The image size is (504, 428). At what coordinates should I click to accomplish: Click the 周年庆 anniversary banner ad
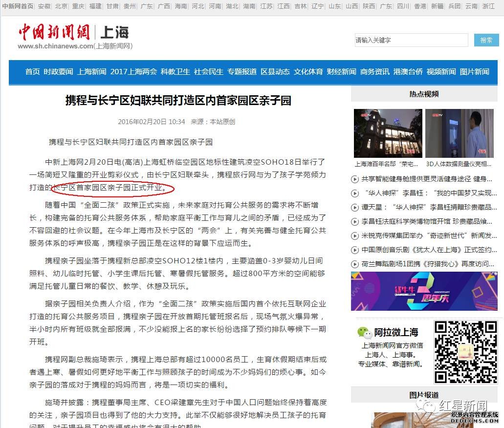tap(424, 291)
